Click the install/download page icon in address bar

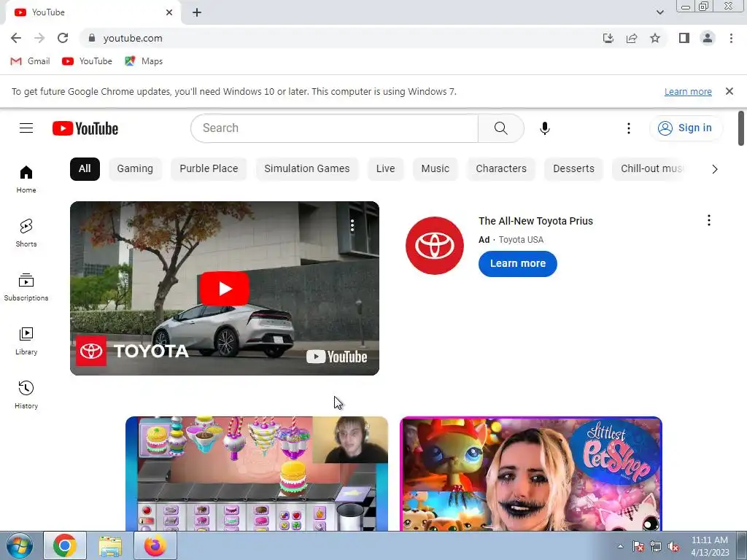click(x=608, y=38)
